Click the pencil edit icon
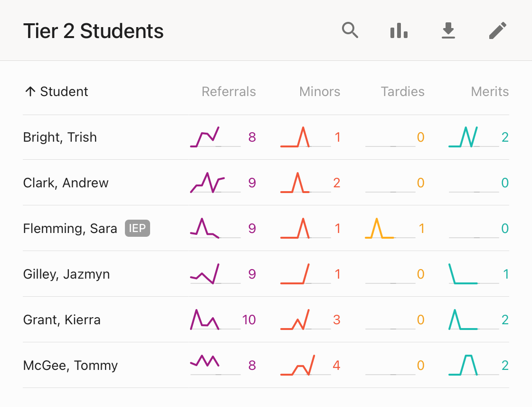This screenshot has width=532, height=407. [x=498, y=31]
